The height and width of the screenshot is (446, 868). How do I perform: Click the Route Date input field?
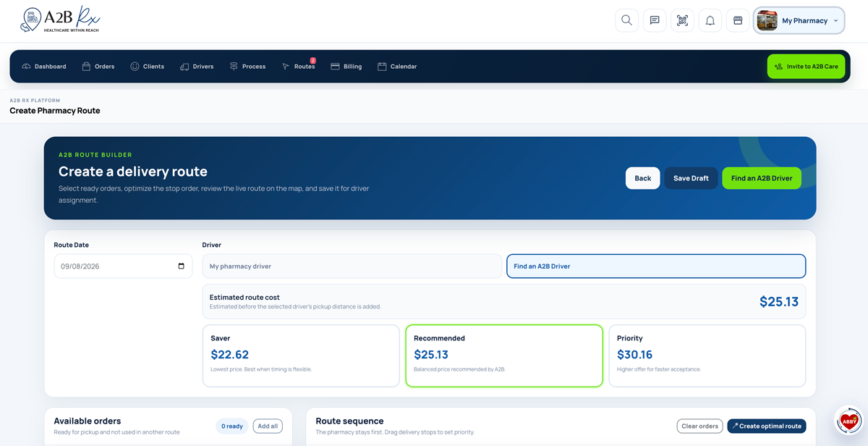tap(123, 266)
